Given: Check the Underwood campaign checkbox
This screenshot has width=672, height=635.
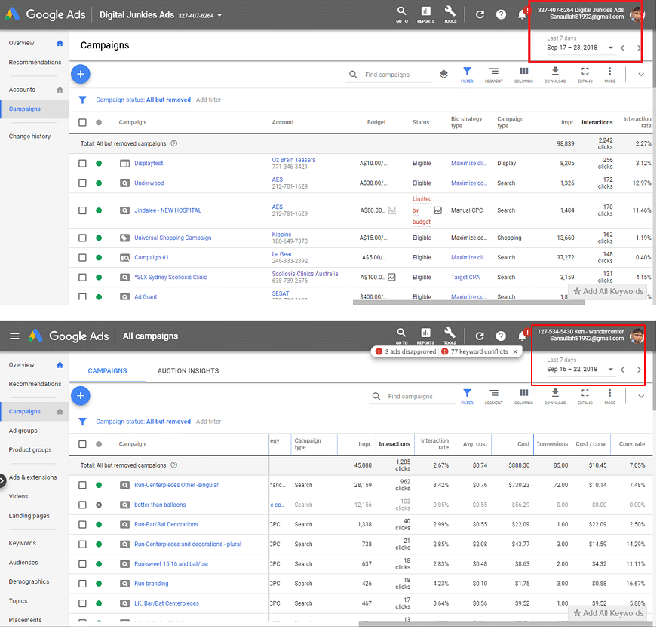Looking at the screenshot, I should (x=82, y=183).
